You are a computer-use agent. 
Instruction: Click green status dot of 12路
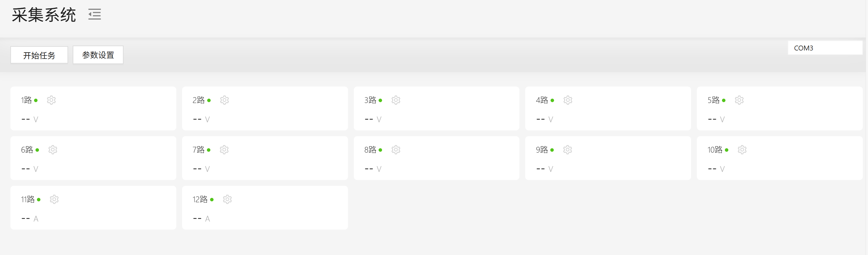(x=212, y=200)
